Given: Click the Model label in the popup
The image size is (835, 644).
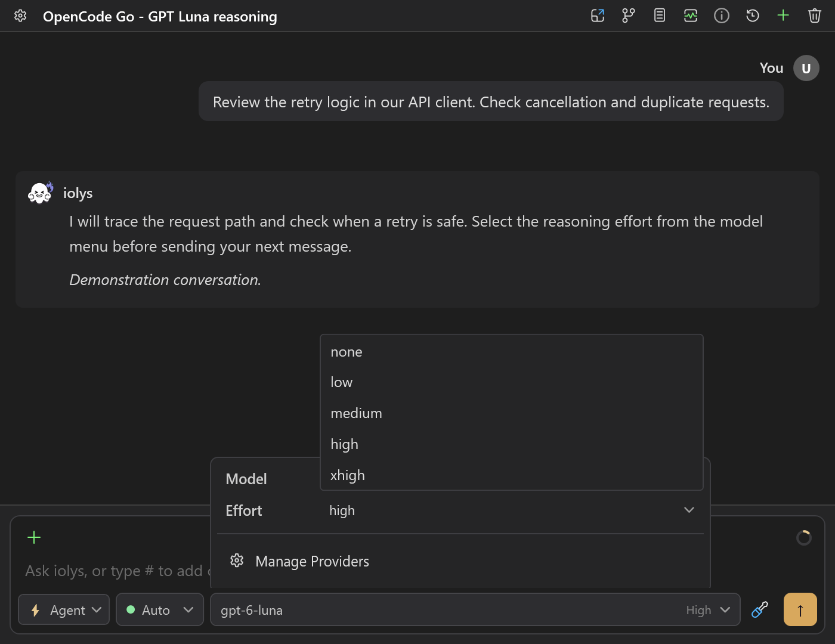Looking at the screenshot, I should click(246, 479).
